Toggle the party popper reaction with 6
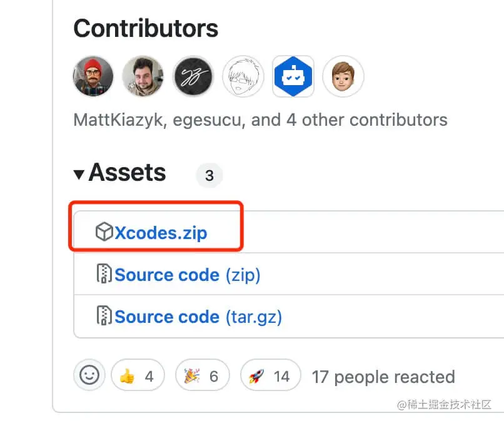The image size is (504, 423). click(202, 376)
